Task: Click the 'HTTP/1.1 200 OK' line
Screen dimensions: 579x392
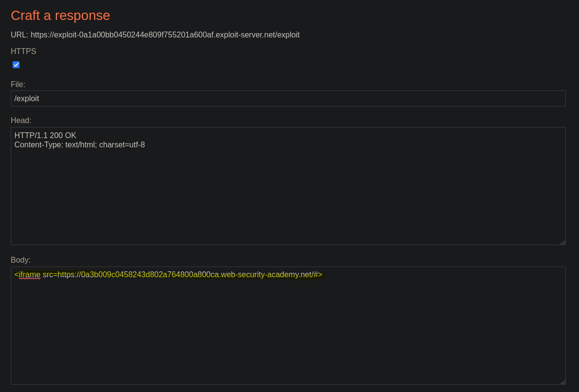Action: (x=45, y=135)
